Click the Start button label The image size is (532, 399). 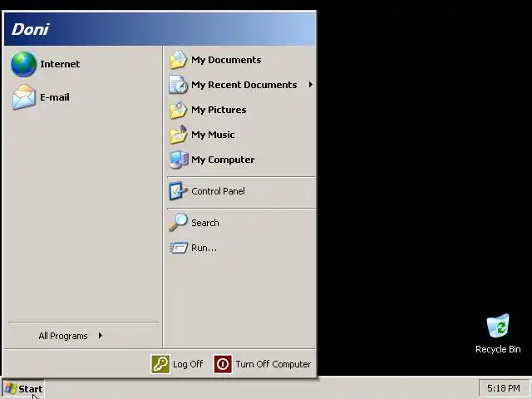[x=31, y=389]
